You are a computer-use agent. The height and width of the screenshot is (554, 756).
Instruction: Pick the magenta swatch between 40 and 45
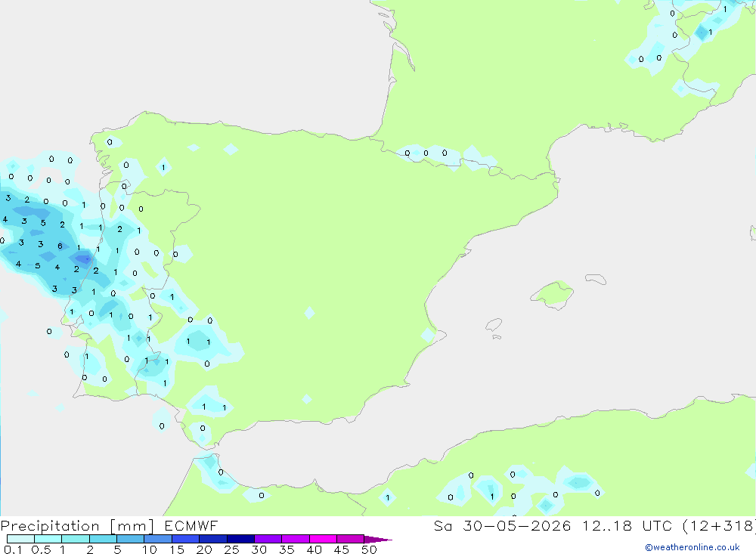coord(323,539)
